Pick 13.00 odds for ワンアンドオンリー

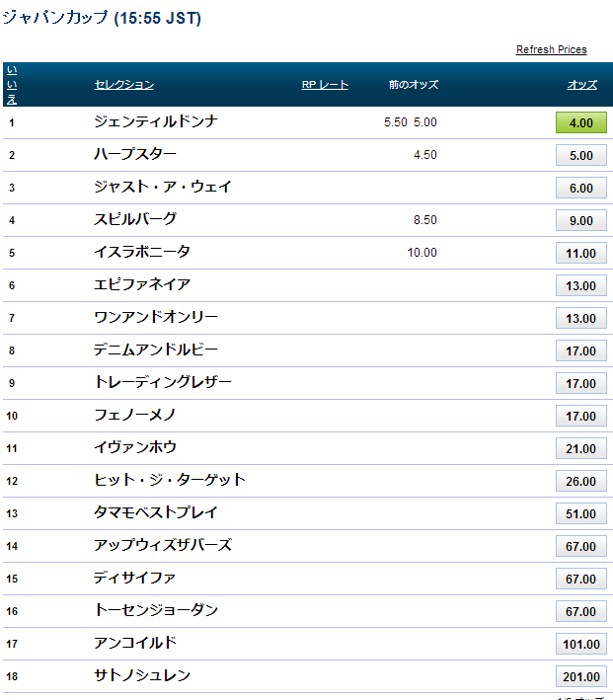point(580,319)
